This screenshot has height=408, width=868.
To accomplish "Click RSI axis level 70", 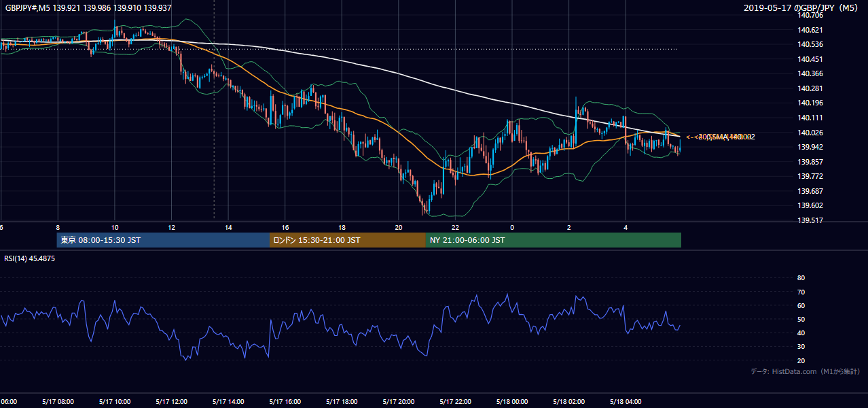I will coord(801,292).
